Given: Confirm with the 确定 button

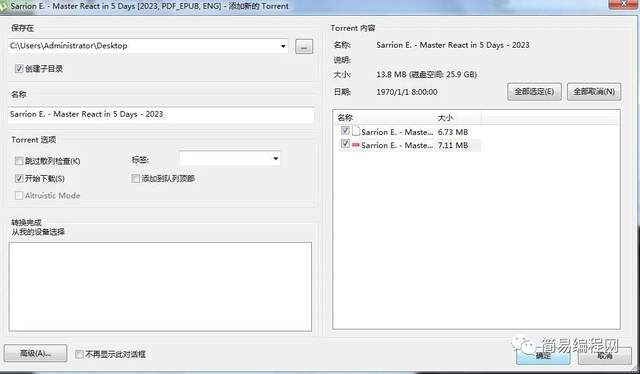Looking at the screenshot, I should pos(543,356).
